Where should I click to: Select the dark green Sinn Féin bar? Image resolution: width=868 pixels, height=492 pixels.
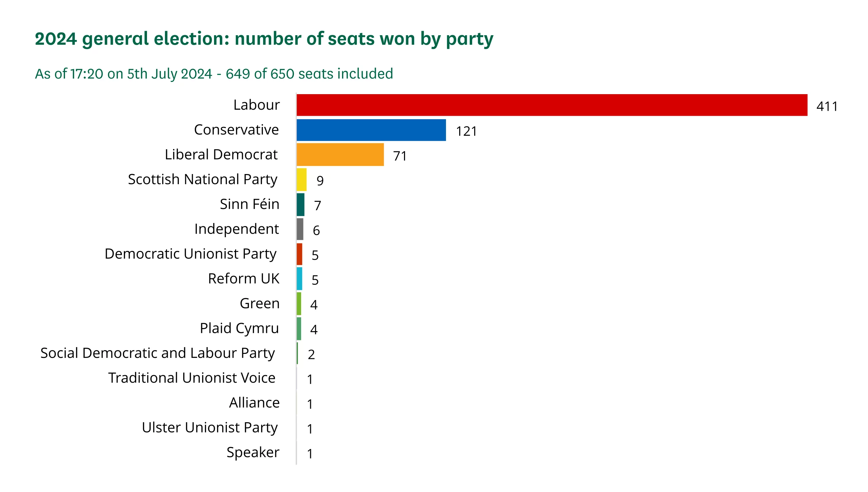pos(300,204)
